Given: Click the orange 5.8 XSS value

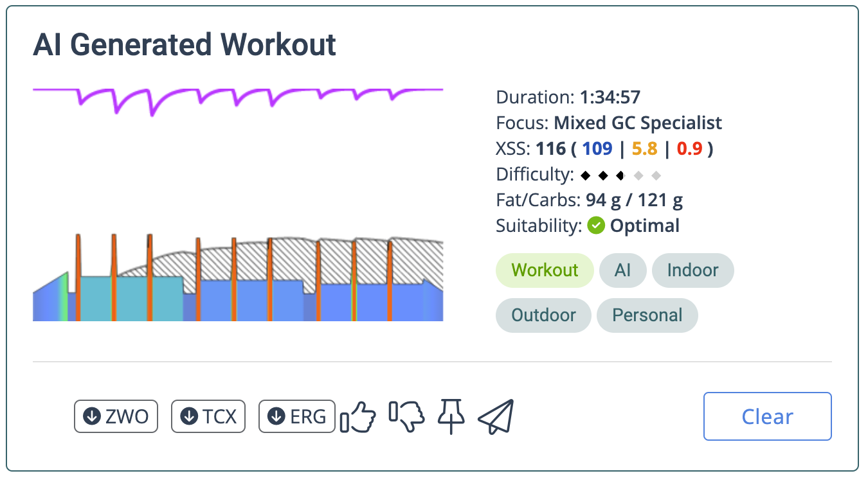Looking at the screenshot, I should [x=644, y=149].
